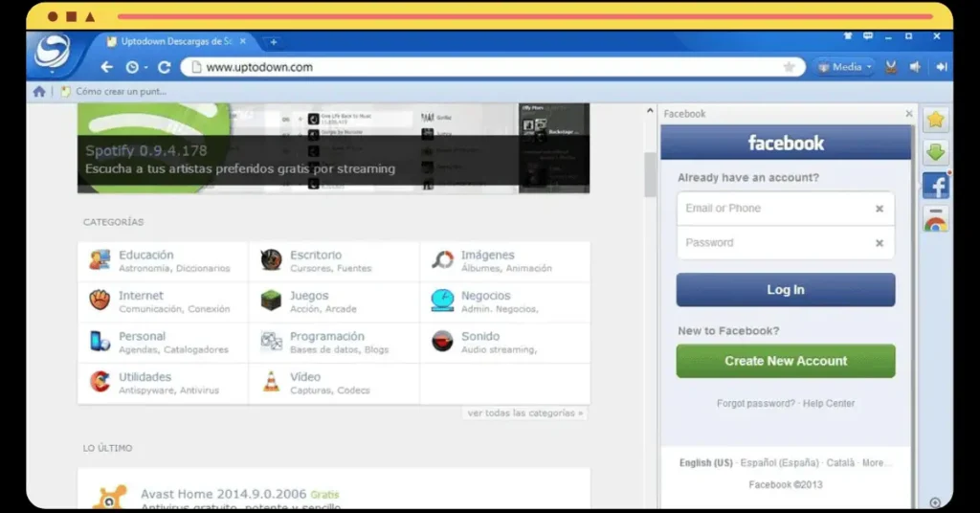Viewport: 980px width, 513px height.
Task: Go to home page via house icon
Action: (39, 92)
